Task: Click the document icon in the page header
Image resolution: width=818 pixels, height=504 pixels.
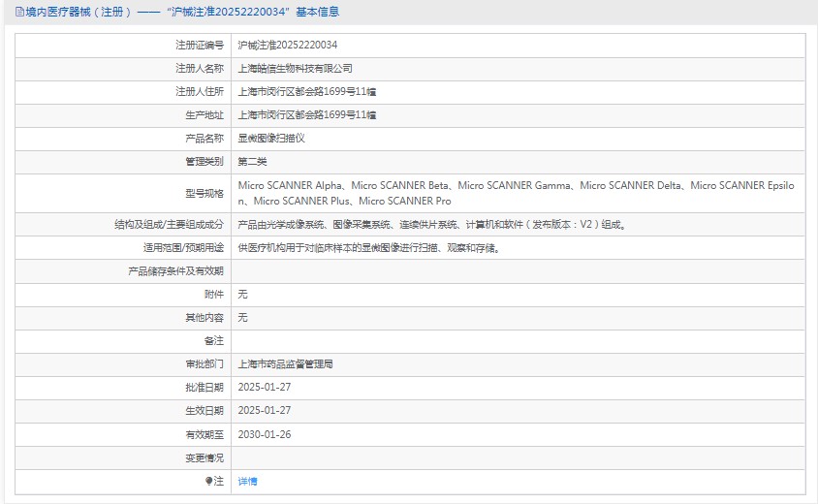Action: point(19,13)
